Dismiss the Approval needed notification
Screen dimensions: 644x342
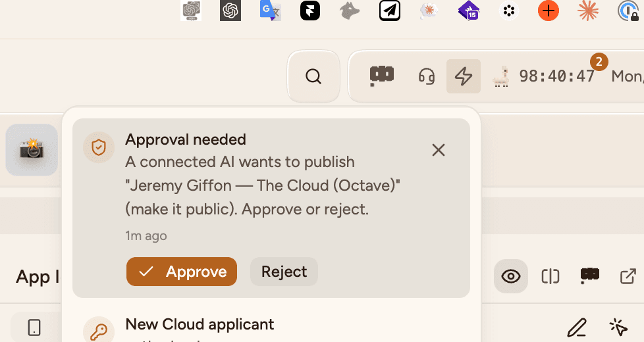439,150
